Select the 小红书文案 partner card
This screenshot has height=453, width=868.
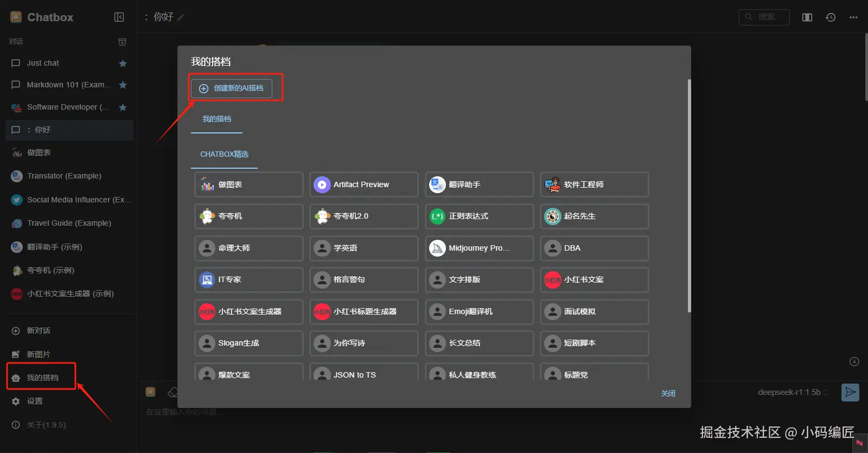coord(594,279)
